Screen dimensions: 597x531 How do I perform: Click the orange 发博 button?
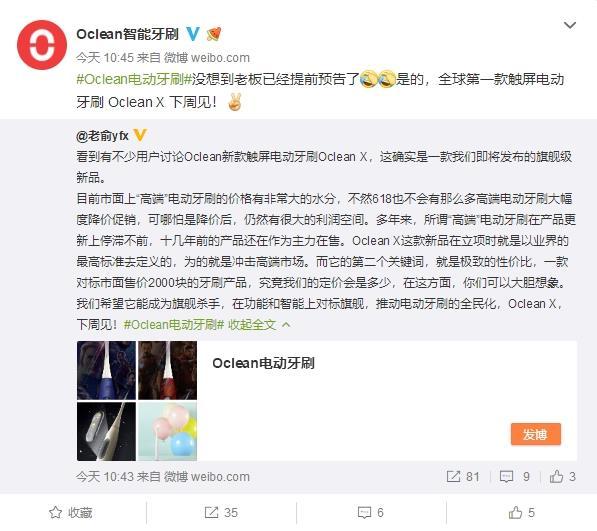pyautogui.click(x=535, y=434)
